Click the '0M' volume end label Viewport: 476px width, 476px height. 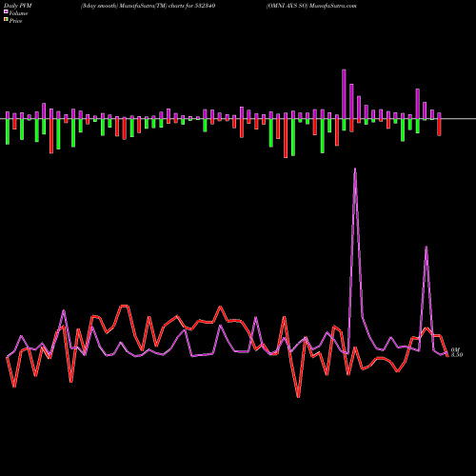pyautogui.click(x=455, y=350)
